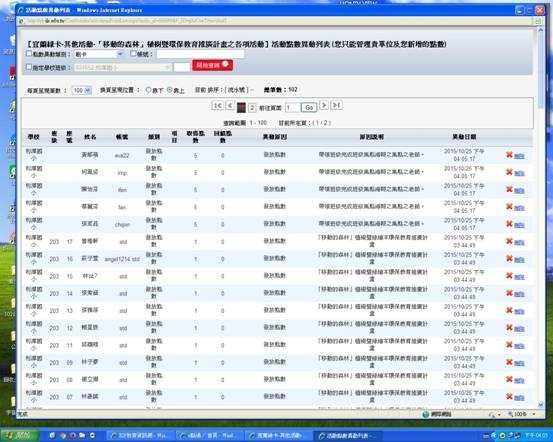This screenshot has height=442, width=553.
Task: Open the points change type dropdown
Action: coord(99,54)
